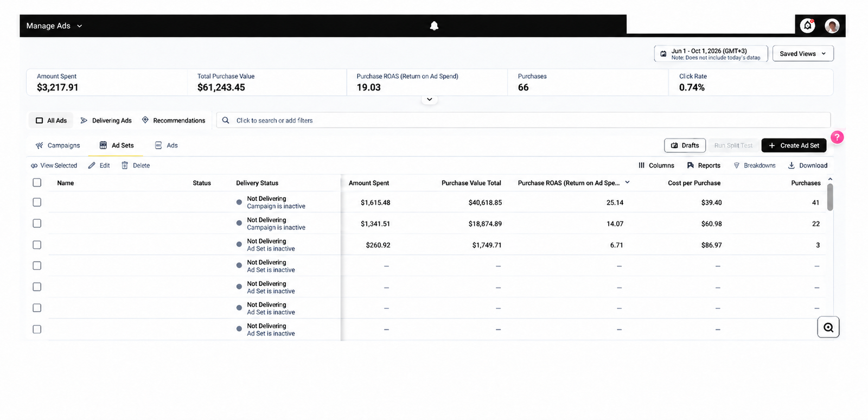Image resolution: width=868 pixels, height=420 pixels.
Task: Switch to the Ads tab
Action: click(x=167, y=145)
